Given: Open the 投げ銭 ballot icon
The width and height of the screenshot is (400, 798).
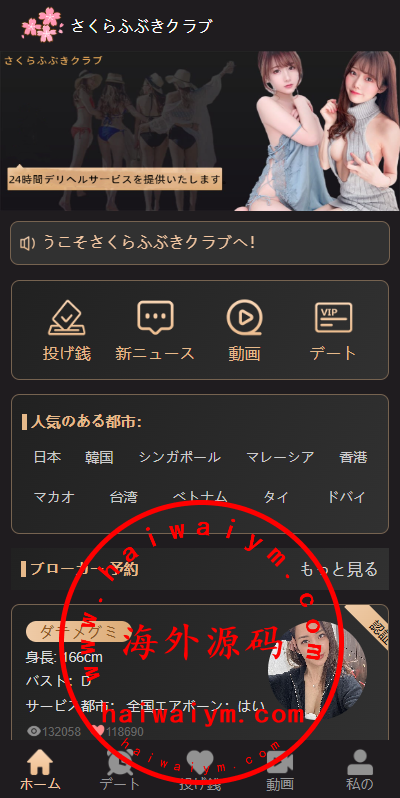Looking at the screenshot, I should coord(67,318).
